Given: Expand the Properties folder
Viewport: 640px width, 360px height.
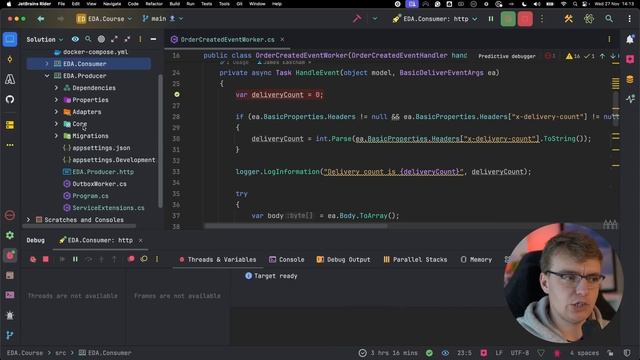Looking at the screenshot, I should tap(56, 100).
